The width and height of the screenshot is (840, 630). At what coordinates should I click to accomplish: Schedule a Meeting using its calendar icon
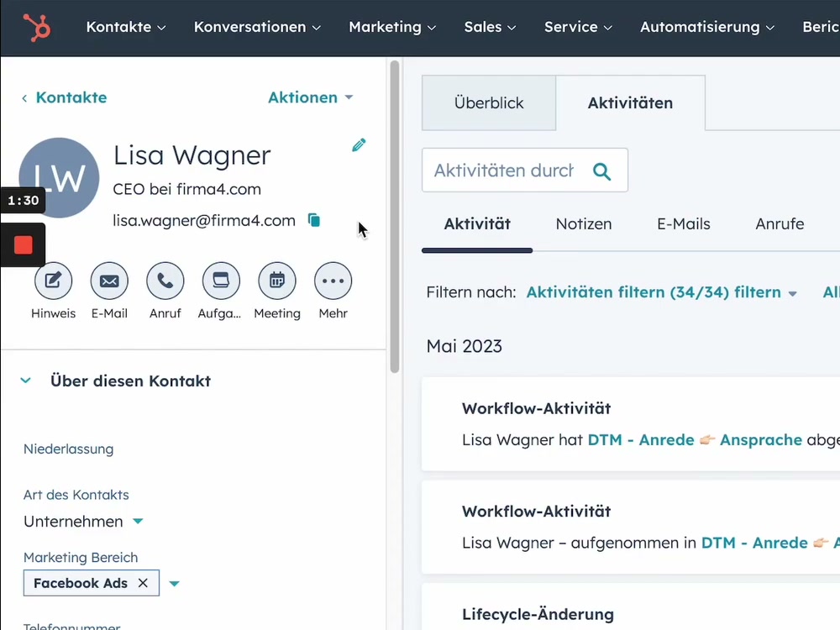pos(277,281)
